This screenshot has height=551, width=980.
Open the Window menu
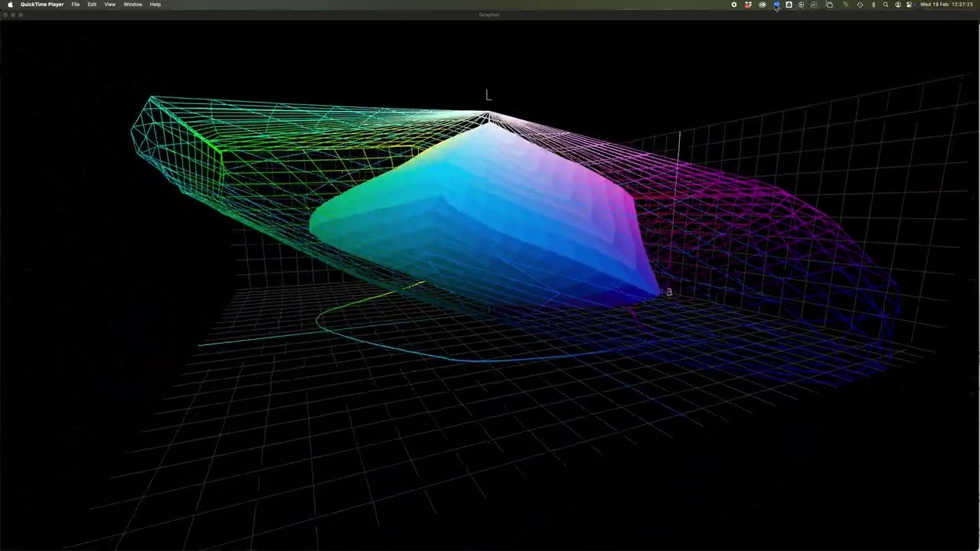tap(132, 5)
